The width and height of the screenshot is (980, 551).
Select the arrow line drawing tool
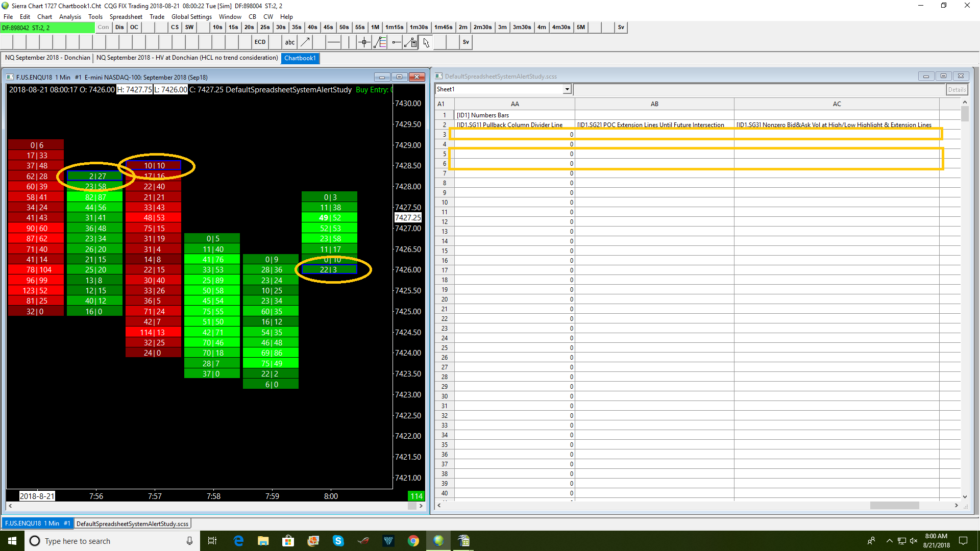pos(305,42)
